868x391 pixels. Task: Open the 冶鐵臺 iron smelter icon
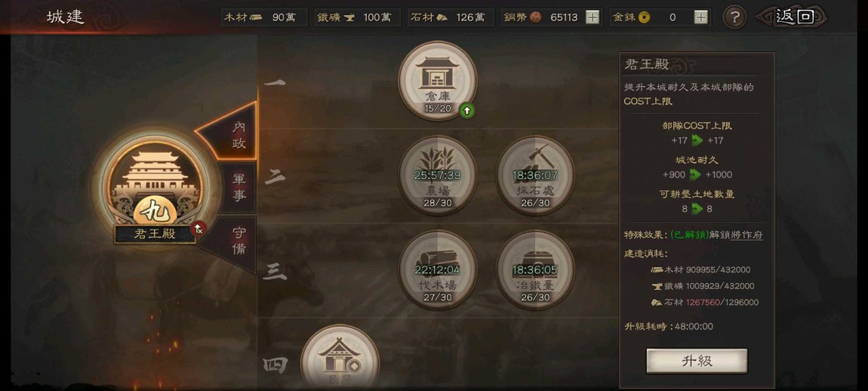[535, 269]
